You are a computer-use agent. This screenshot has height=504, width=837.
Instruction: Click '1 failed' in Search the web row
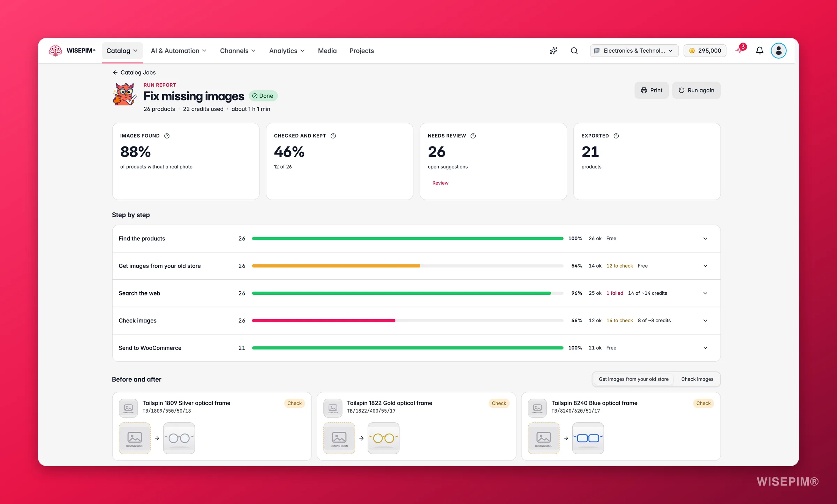click(x=614, y=293)
